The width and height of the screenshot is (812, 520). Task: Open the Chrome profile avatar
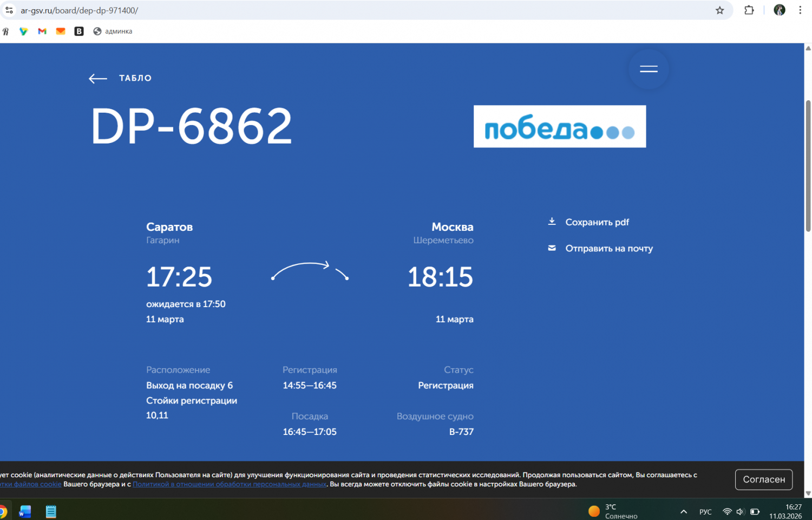[x=779, y=10]
